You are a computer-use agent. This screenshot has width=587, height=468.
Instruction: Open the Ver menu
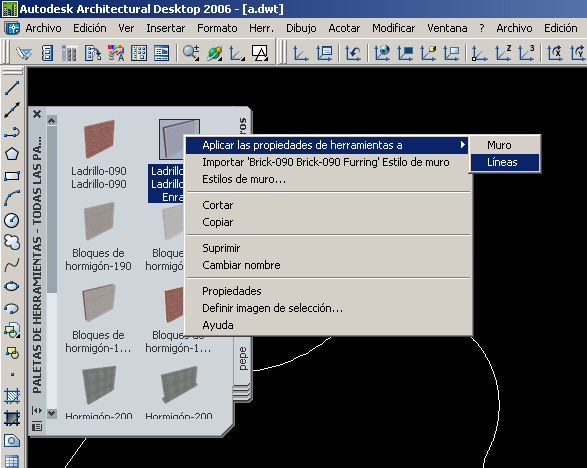(x=126, y=28)
